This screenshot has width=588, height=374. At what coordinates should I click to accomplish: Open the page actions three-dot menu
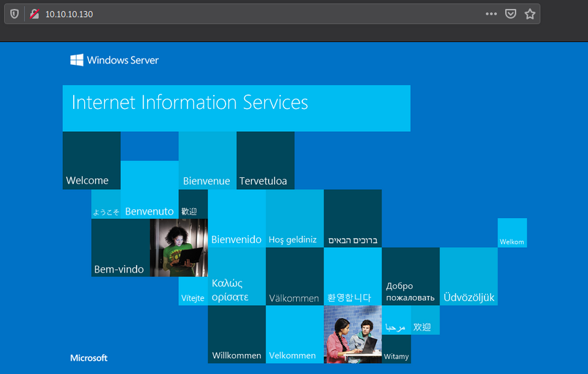tap(491, 14)
